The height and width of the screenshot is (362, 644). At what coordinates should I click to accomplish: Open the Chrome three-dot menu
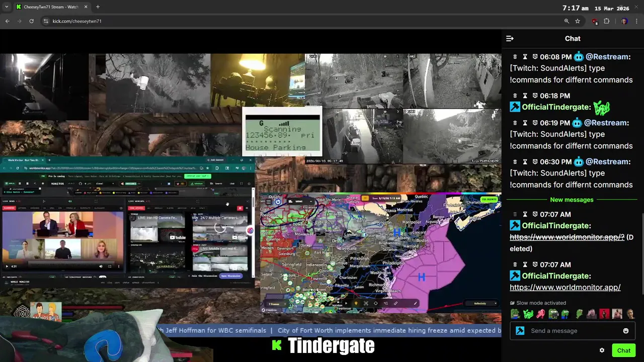tap(637, 21)
